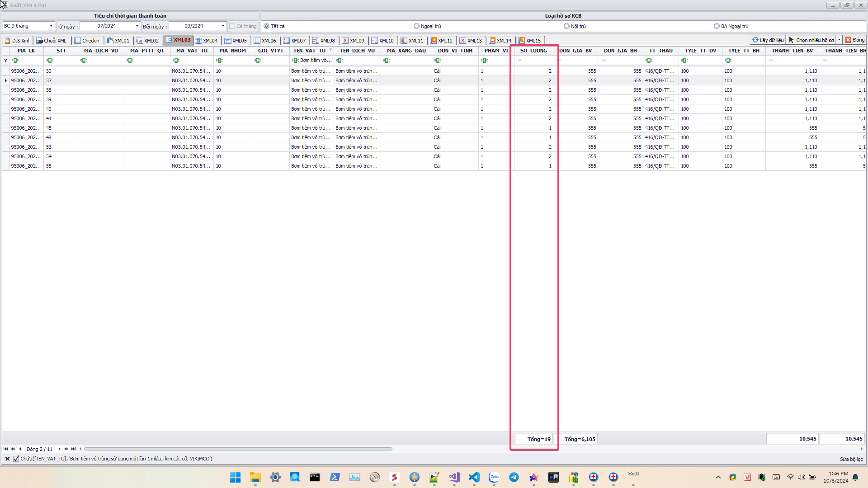The image size is (868, 488).
Task: Open Telegram from the taskbar
Action: [514, 477]
